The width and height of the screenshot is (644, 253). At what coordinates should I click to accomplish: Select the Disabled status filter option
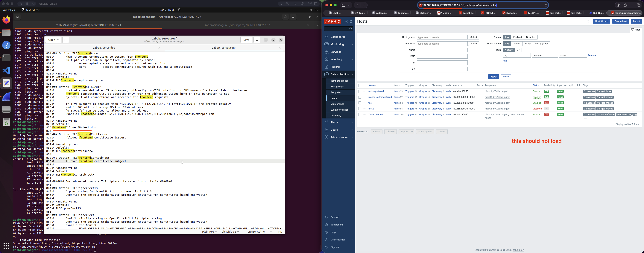coord(531,37)
